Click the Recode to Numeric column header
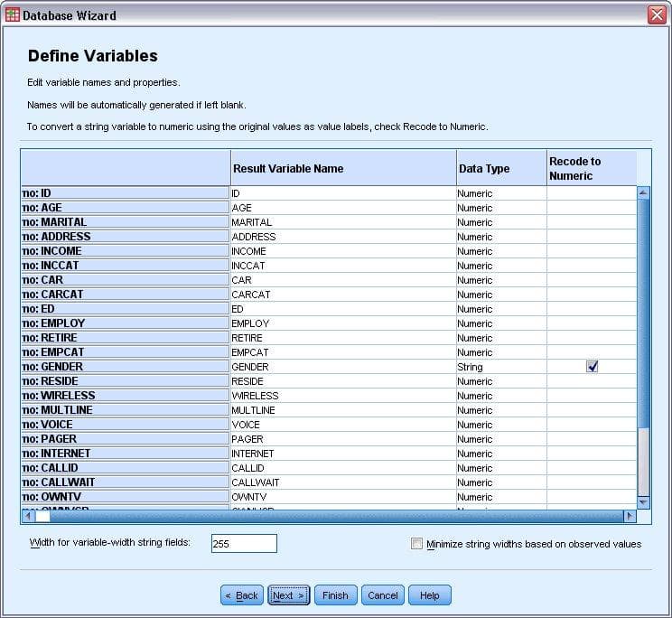The width and height of the screenshot is (672, 618). 591,168
